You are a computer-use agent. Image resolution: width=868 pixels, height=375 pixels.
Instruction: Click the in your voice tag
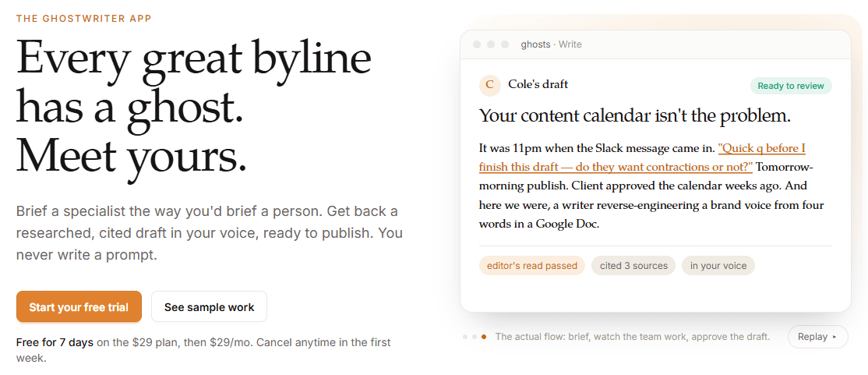(x=718, y=265)
